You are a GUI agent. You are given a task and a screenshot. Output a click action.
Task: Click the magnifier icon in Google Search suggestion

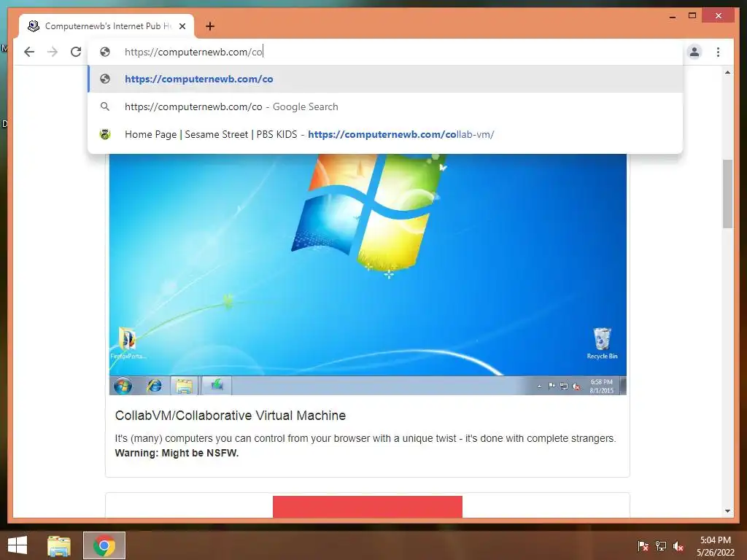(105, 106)
